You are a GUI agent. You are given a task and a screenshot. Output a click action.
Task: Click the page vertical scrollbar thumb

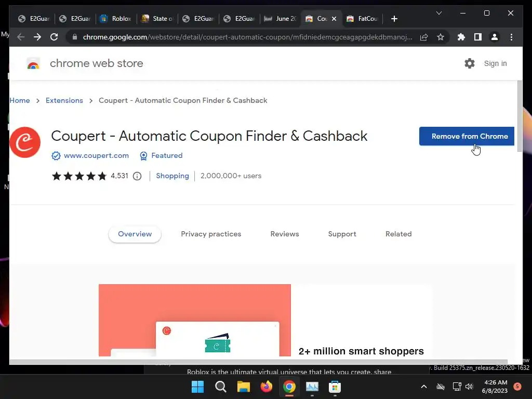click(x=520, y=116)
